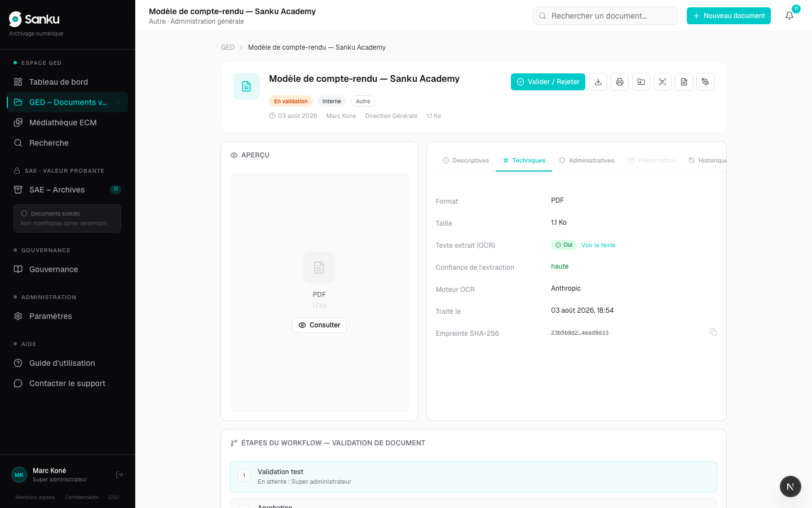
Task: Click the Oui OCR status badge
Action: (564, 245)
